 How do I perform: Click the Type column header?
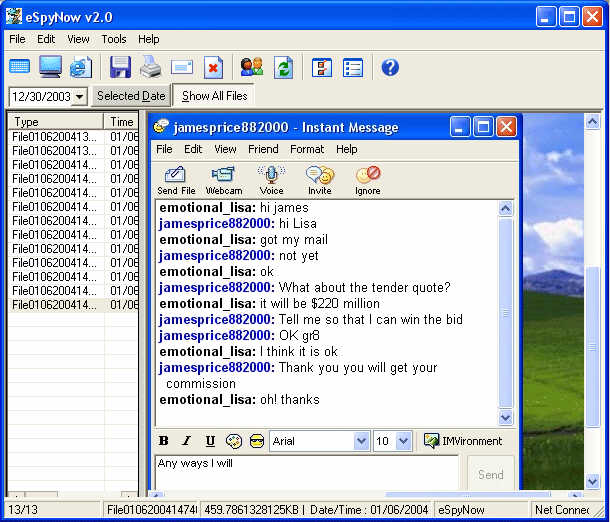coord(55,122)
